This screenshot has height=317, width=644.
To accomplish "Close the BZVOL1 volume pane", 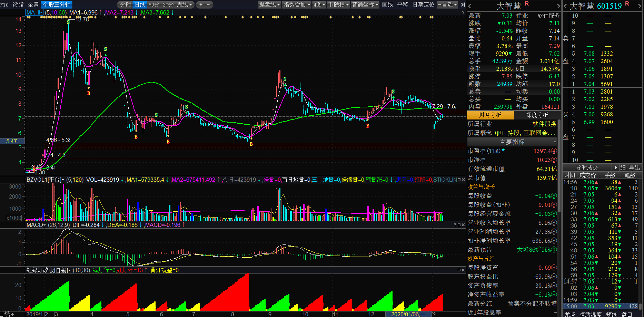I will click(463, 180).
